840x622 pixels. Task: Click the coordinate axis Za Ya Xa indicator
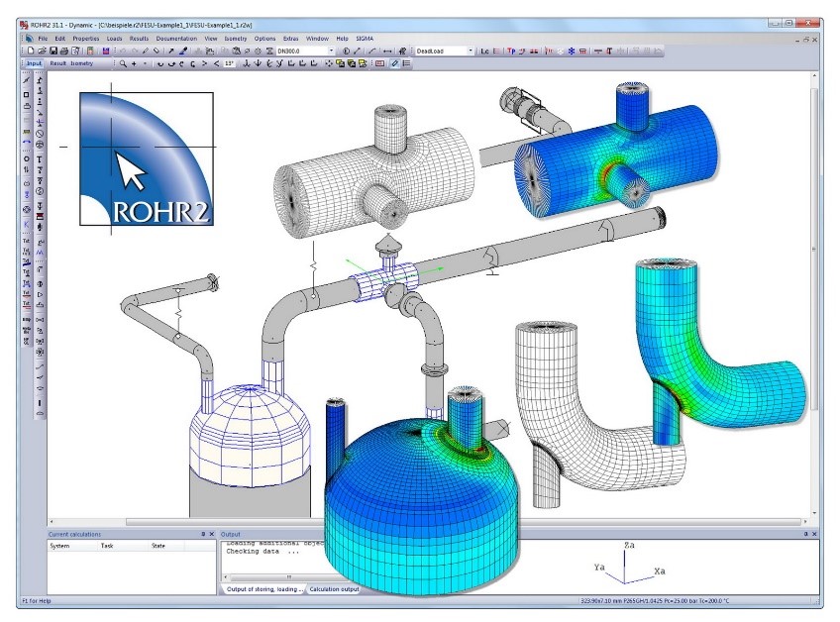629,565
